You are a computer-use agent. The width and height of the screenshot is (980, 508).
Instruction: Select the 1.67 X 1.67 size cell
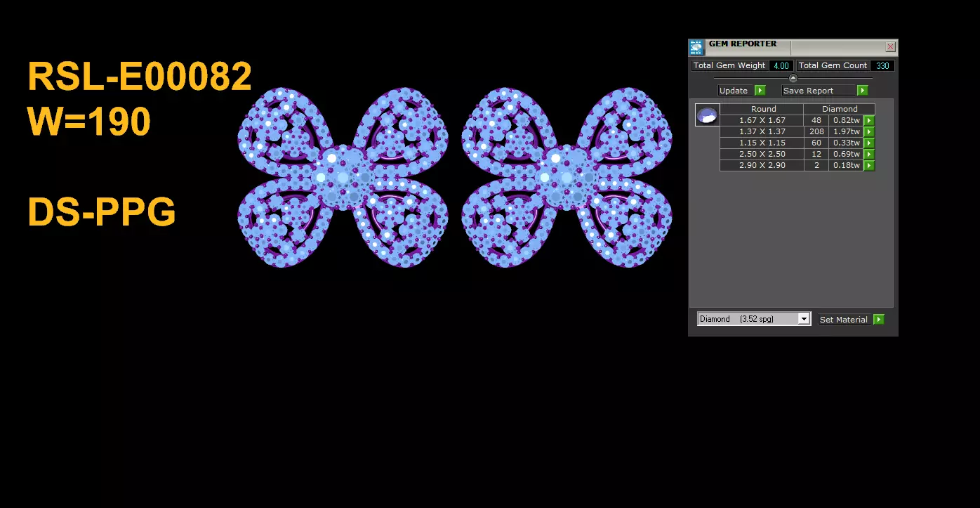click(x=762, y=121)
